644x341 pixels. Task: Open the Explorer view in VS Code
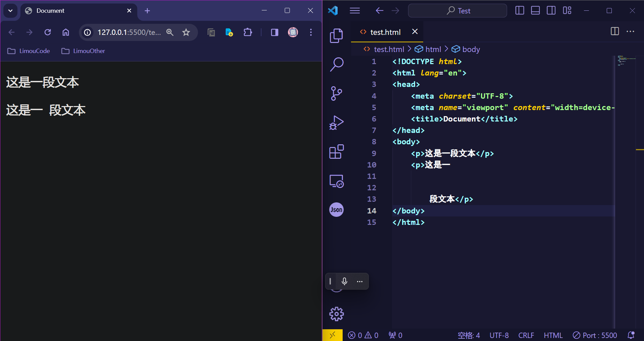336,36
